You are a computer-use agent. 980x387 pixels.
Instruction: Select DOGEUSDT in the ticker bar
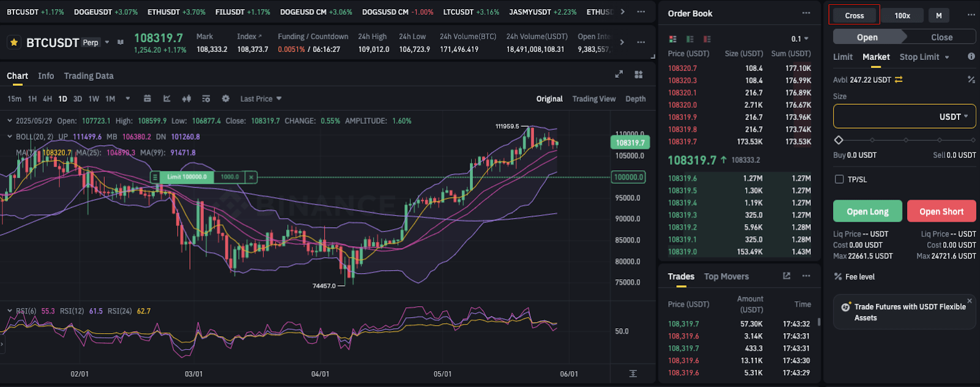click(105, 12)
